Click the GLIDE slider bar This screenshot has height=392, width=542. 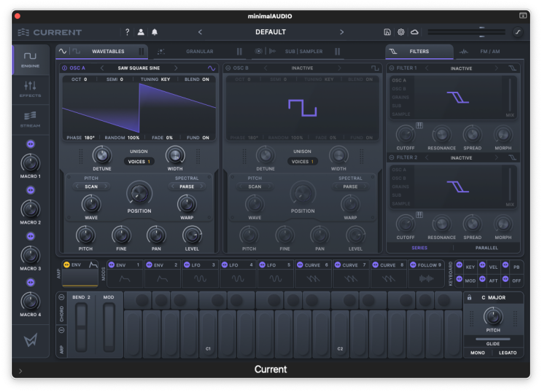[x=493, y=339]
